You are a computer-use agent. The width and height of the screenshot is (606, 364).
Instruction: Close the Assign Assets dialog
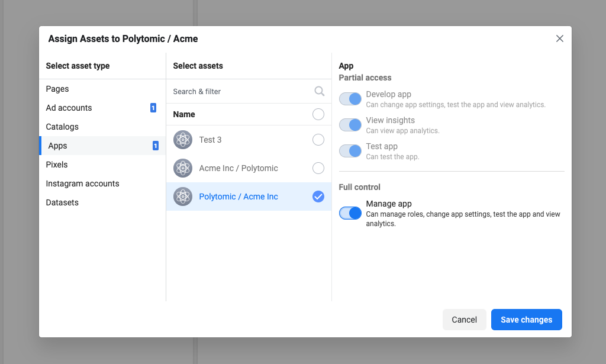tap(559, 38)
